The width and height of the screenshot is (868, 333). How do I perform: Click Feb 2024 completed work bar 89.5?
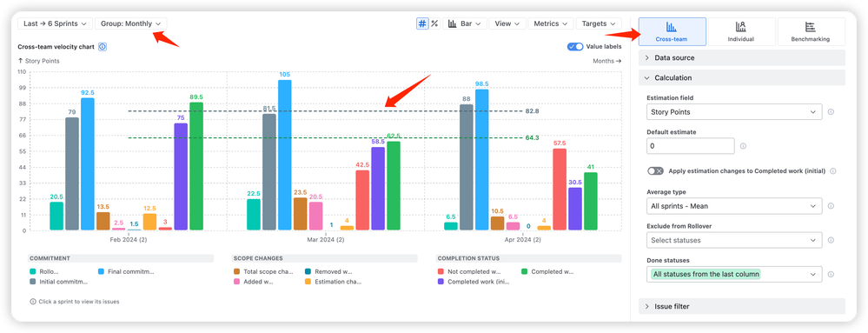[x=196, y=166]
